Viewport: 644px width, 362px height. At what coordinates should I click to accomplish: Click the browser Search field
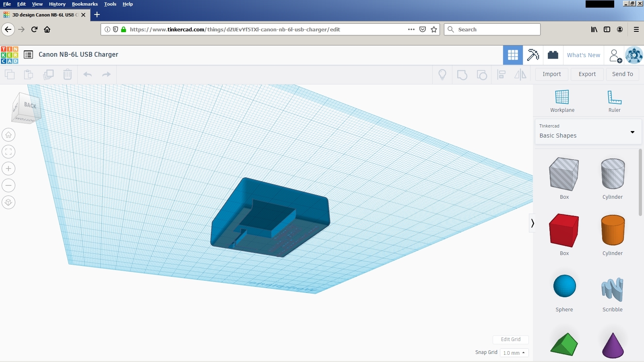[x=492, y=29]
